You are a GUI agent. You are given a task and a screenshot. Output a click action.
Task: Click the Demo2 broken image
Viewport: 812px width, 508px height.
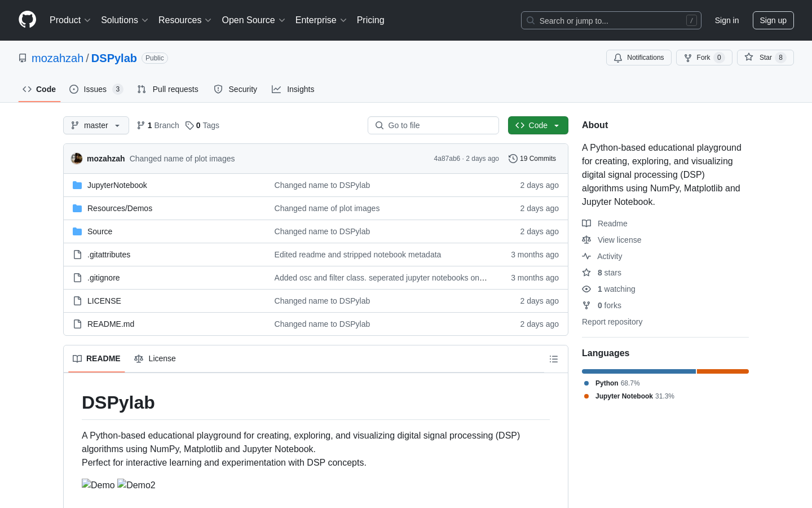coord(136,485)
